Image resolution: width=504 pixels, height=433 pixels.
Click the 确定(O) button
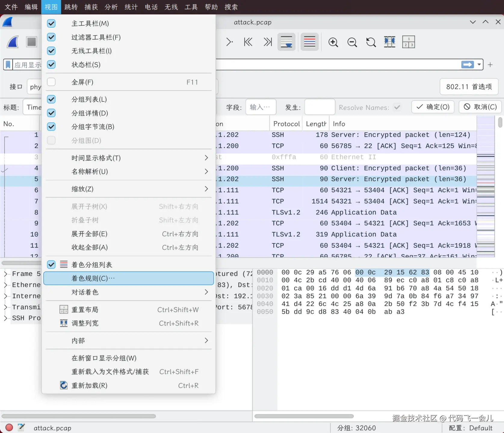[433, 107]
